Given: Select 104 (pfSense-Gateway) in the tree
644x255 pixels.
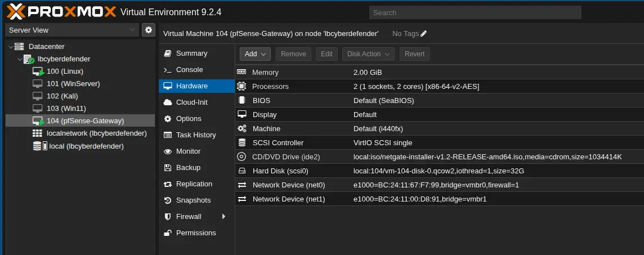Looking at the screenshot, I should tap(80, 120).
